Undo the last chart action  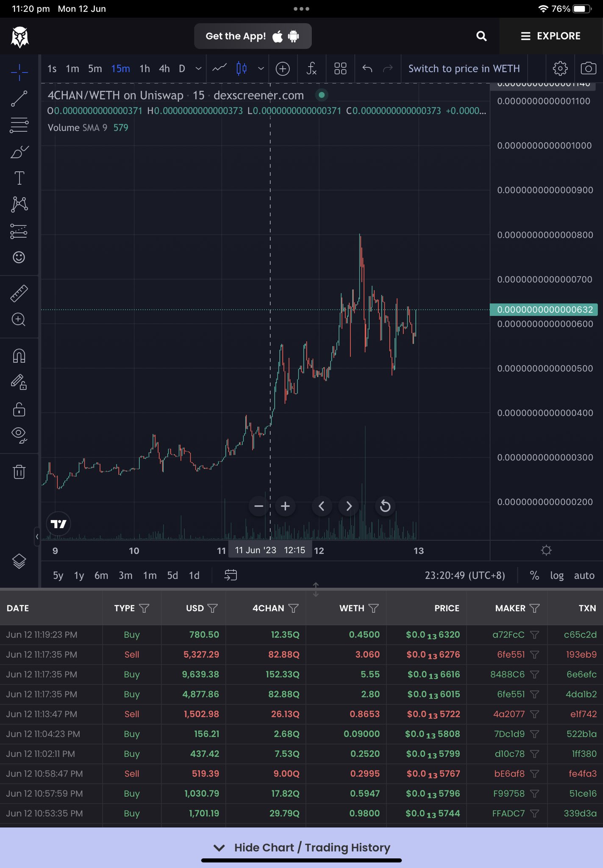[367, 69]
